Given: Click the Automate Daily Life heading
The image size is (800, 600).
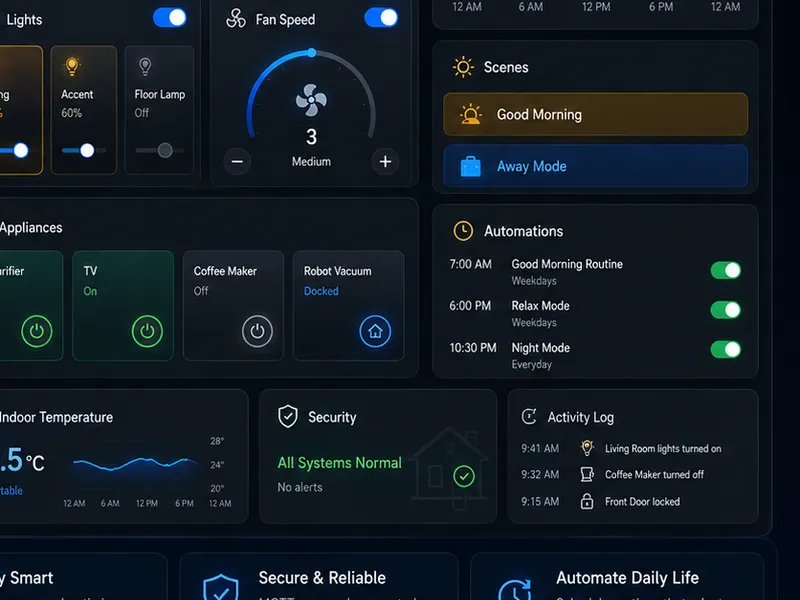Looking at the screenshot, I should coord(628,578).
